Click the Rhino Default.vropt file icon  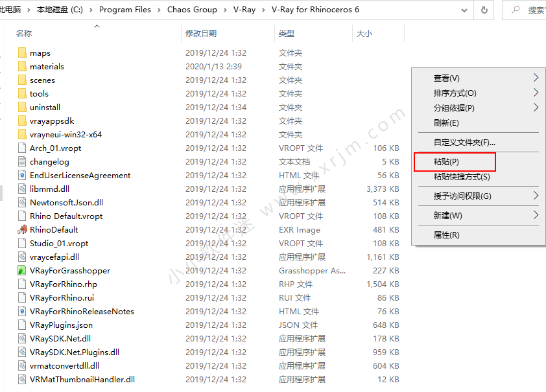22,216
